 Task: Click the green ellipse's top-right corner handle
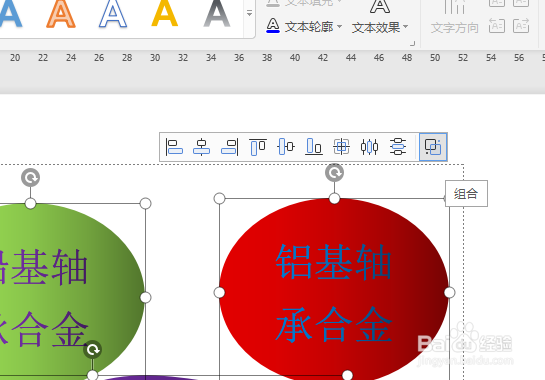click(x=146, y=203)
